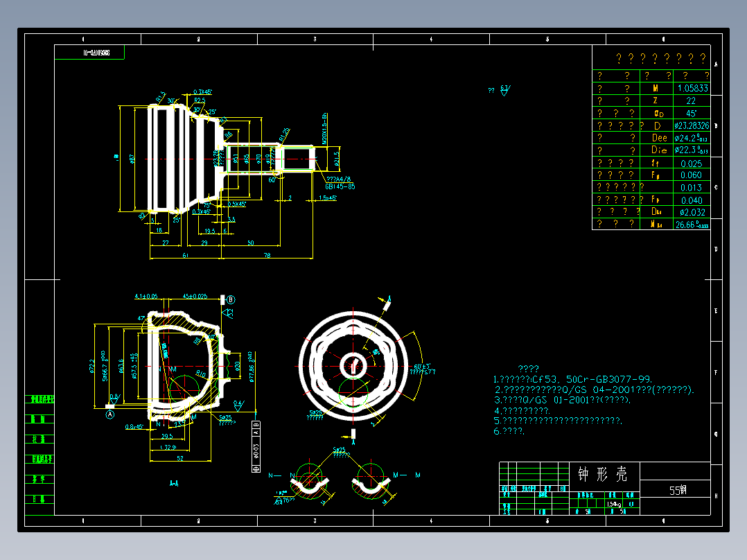The width and height of the screenshot is (747, 560).
Task: Select the 0.025 table value
Action: coord(692,164)
